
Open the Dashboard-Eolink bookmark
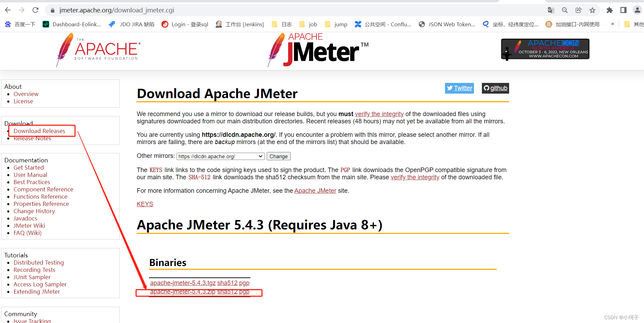[x=72, y=24]
